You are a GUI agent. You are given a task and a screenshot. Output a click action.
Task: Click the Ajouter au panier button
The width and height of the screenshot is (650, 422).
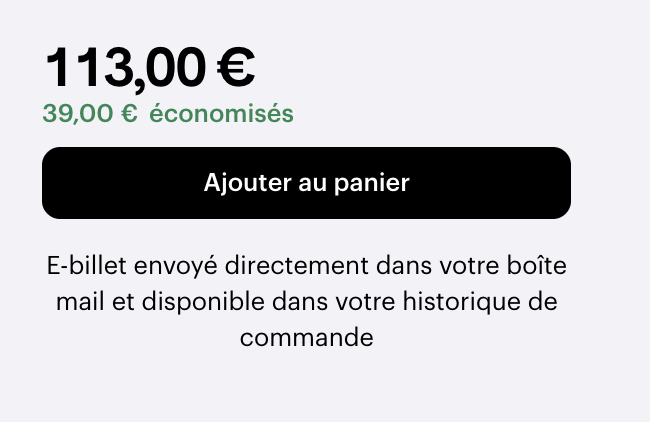point(306,183)
